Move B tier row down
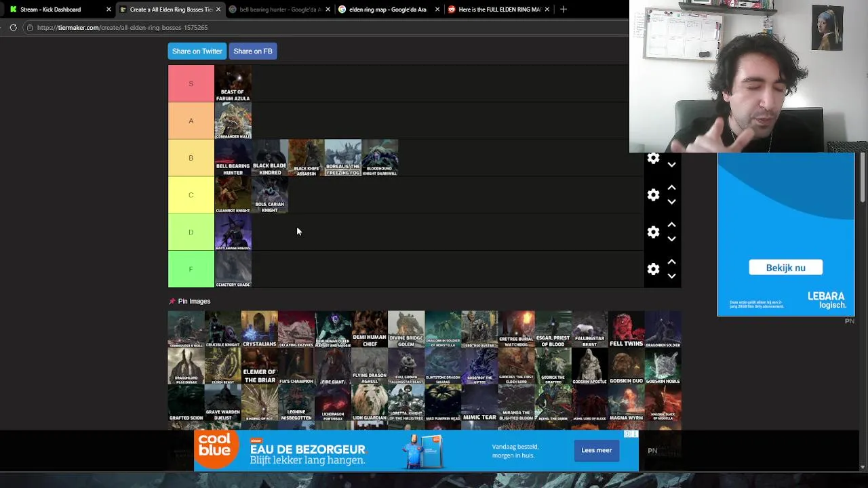 coord(671,165)
